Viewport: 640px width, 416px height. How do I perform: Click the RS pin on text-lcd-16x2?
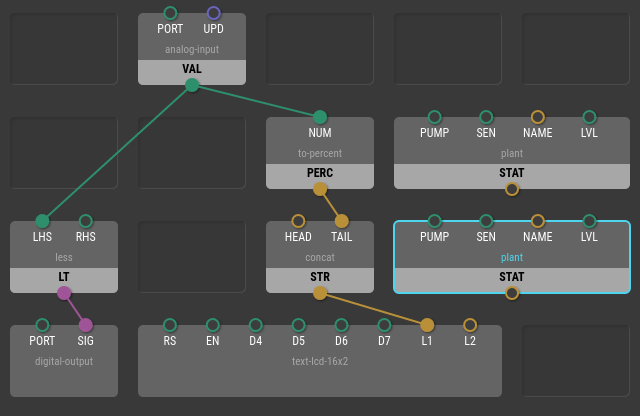tap(170, 325)
